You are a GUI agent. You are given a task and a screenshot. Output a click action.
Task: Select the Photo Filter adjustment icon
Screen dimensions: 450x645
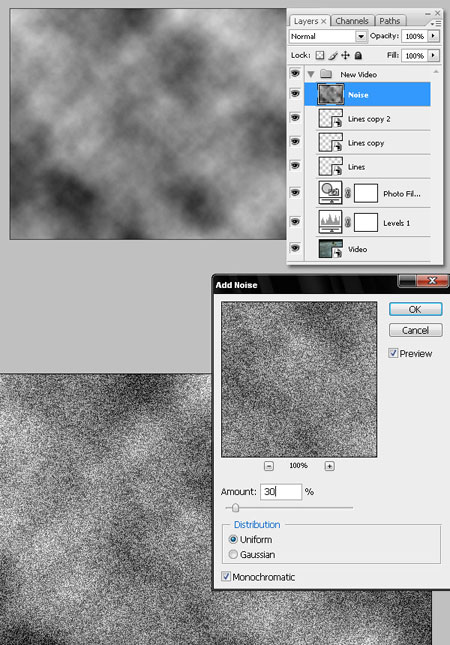pos(330,193)
